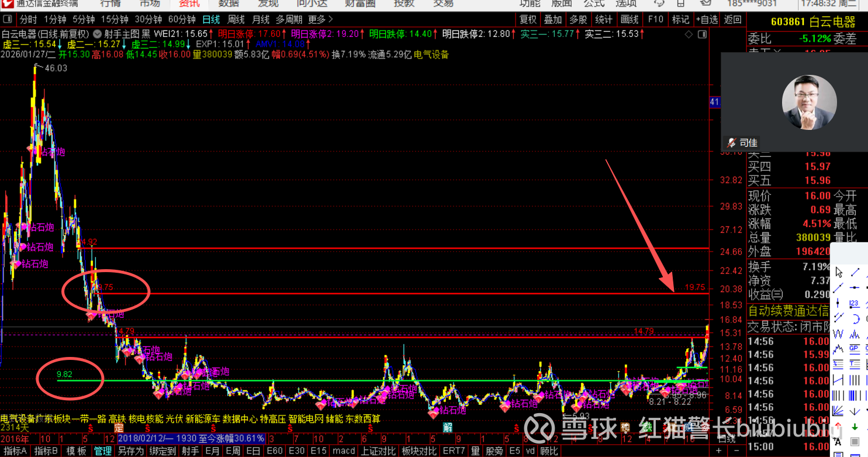The image size is (868, 457).
Task: Open the 管理 indicator management tab
Action: (103, 451)
